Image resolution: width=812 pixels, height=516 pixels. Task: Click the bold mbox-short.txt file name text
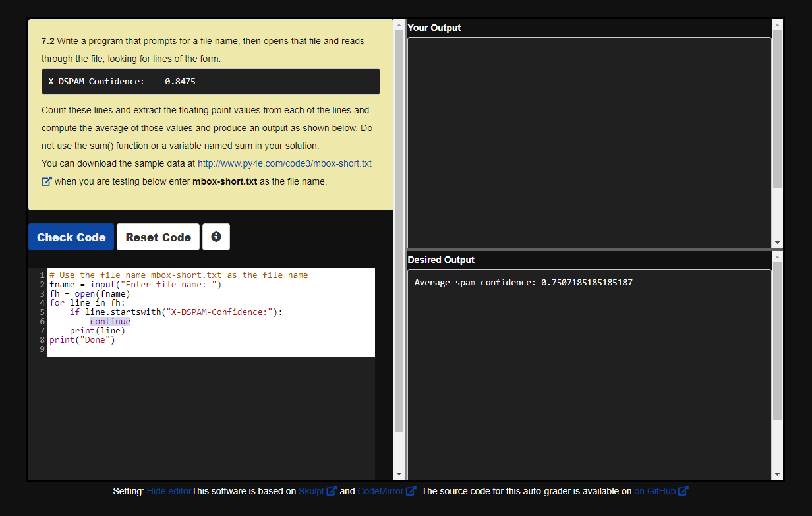point(225,181)
